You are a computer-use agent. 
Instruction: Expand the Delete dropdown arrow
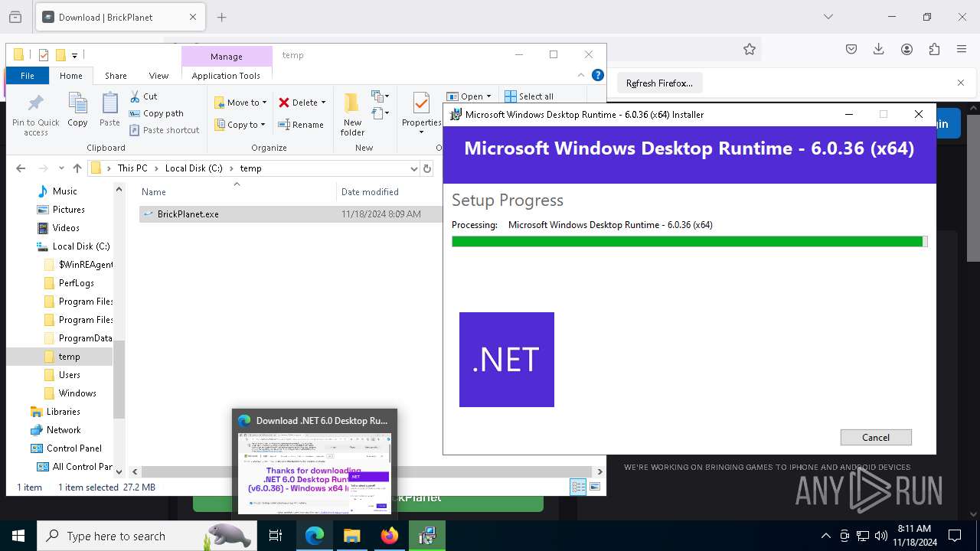point(323,103)
